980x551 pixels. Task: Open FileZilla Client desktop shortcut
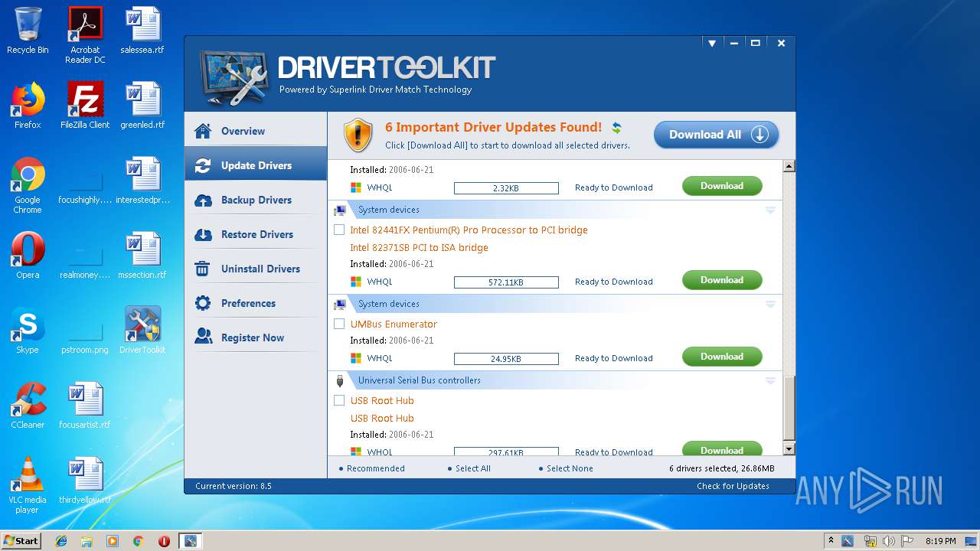tap(85, 106)
